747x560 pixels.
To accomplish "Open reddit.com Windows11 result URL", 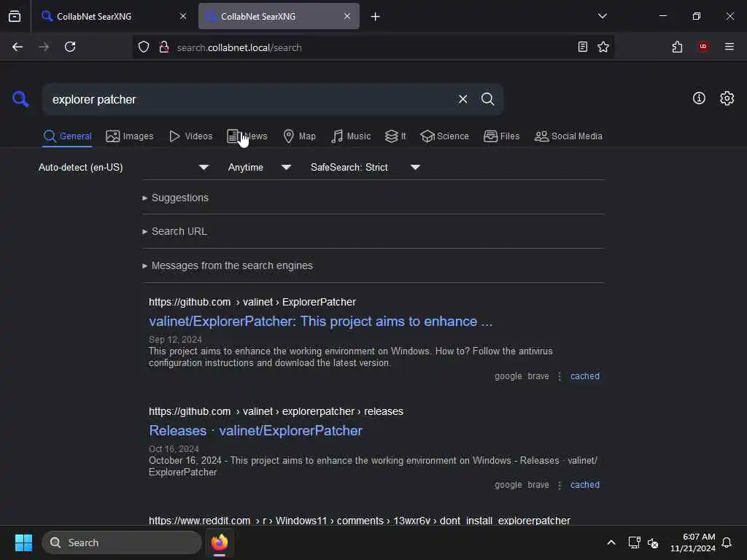I will point(359,521).
